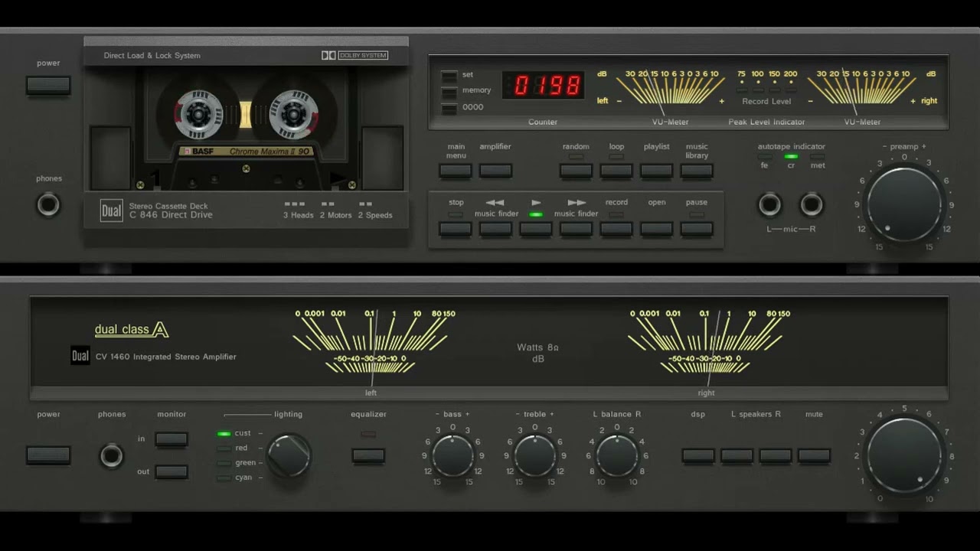Click the cr autotape indicator
The height and width of the screenshot is (551, 980).
click(x=791, y=157)
